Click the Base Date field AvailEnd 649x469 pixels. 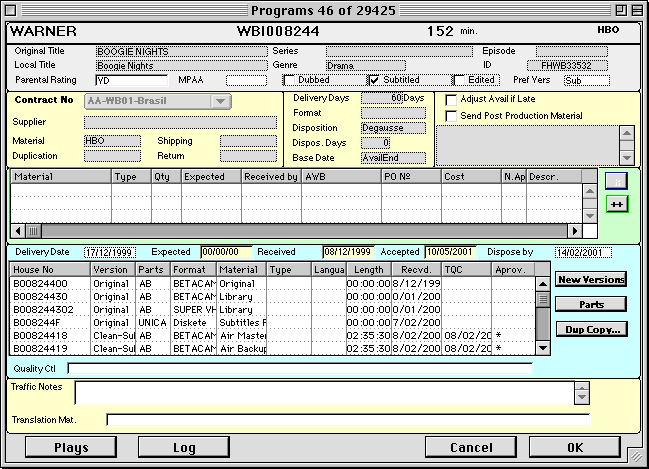pyautogui.click(x=393, y=158)
